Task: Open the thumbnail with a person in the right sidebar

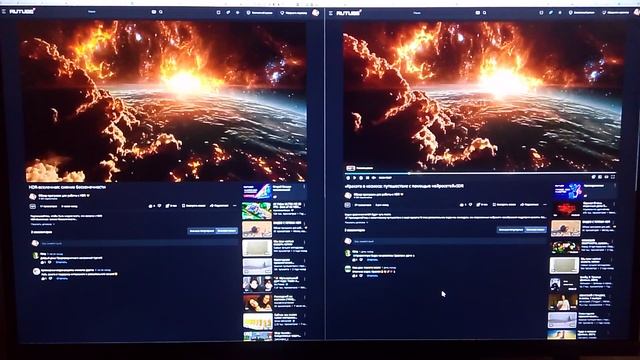Action: pyautogui.click(x=563, y=302)
